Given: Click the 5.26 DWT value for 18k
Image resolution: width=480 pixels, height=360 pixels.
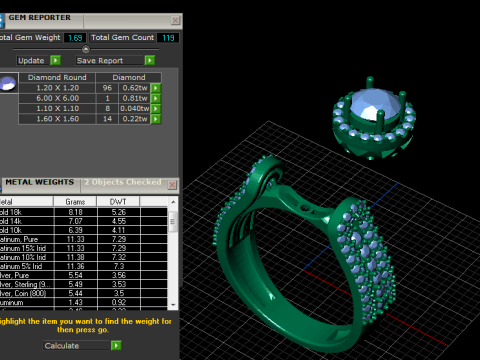Looking at the screenshot, I should (119, 212).
